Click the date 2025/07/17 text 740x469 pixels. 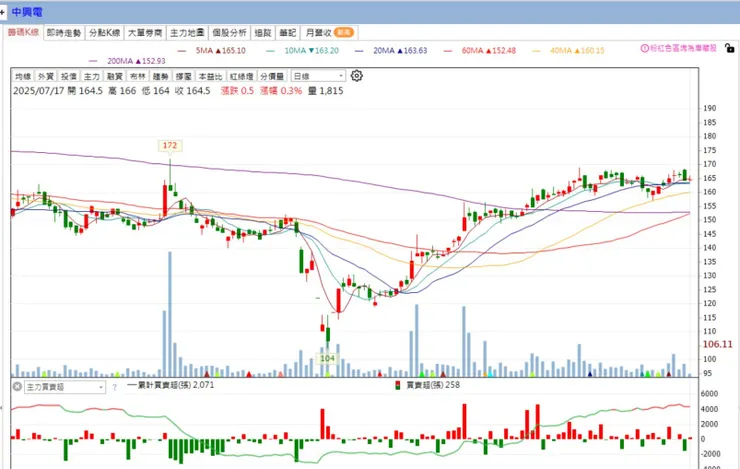coord(38,91)
